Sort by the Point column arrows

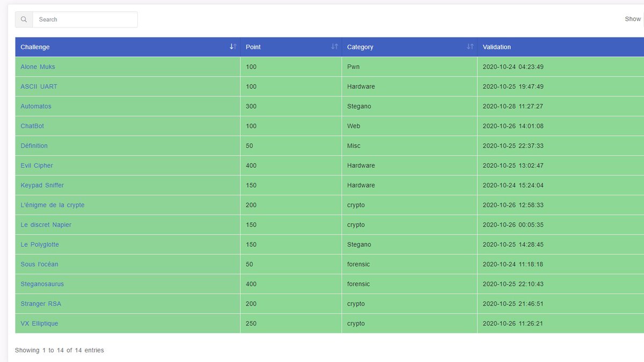334,47
